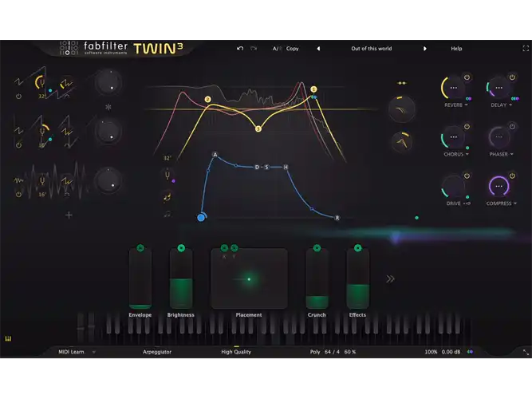The height and width of the screenshot is (399, 532).
Task: Open the PHASER type dropdown
Action: click(x=502, y=155)
